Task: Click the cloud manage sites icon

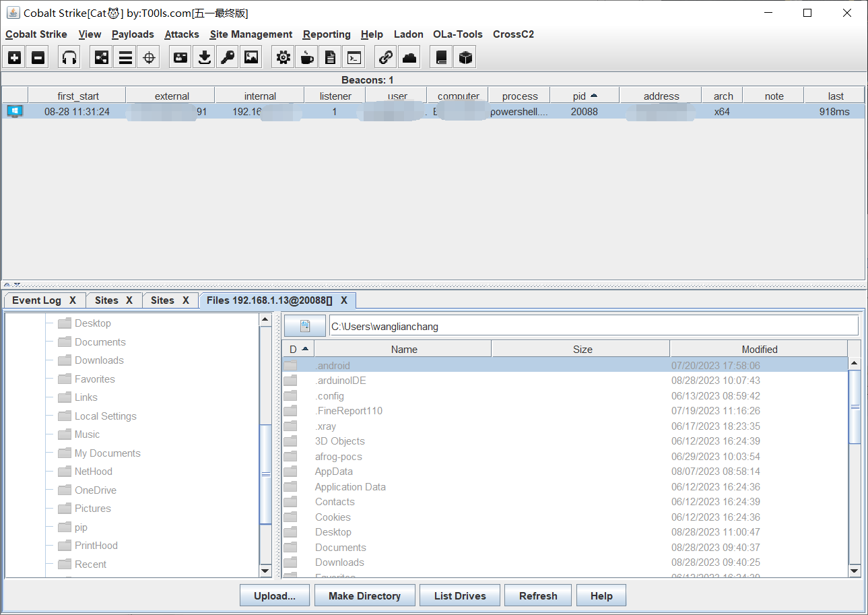Action: pyautogui.click(x=409, y=57)
